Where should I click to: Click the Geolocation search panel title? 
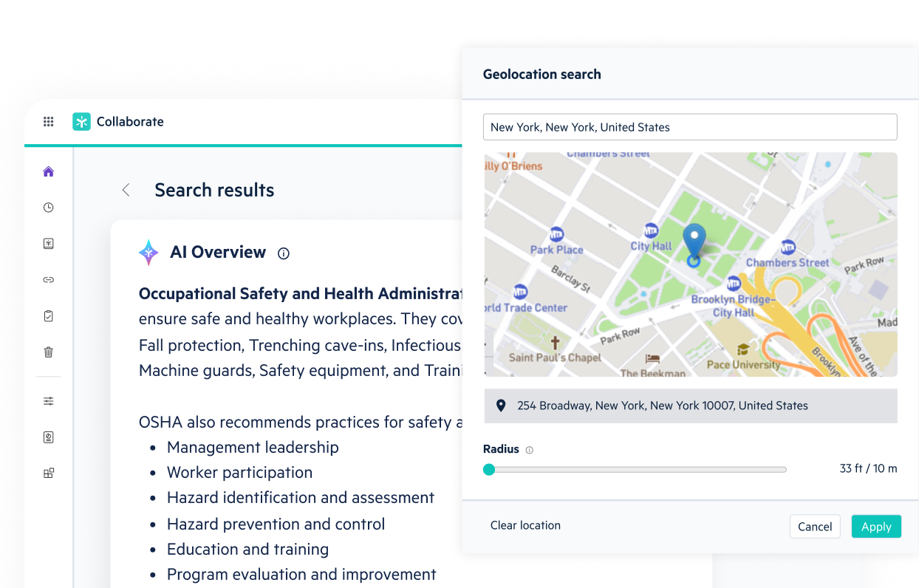(x=542, y=74)
